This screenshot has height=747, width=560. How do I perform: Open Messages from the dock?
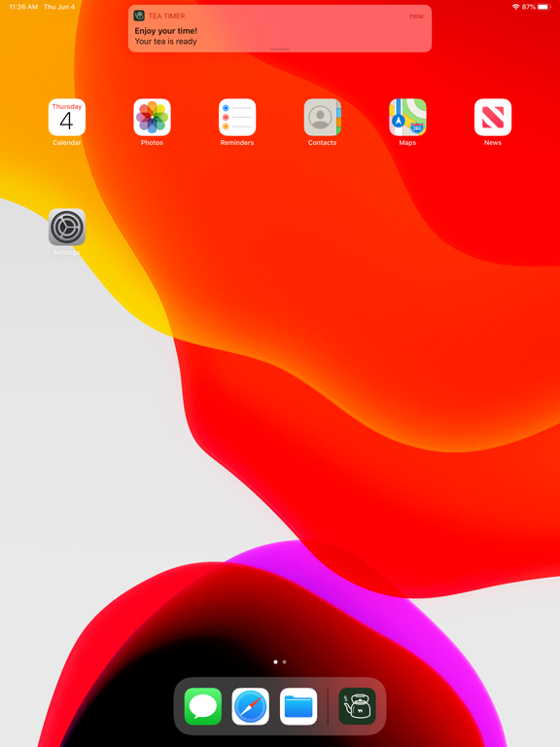tap(203, 706)
